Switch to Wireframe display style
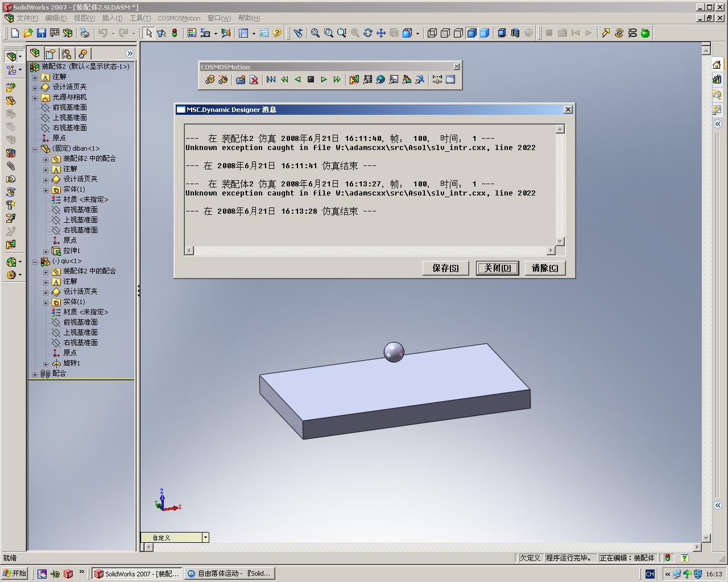This screenshot has width=728, height=582. pyautogui.click(x=432, y=33)
